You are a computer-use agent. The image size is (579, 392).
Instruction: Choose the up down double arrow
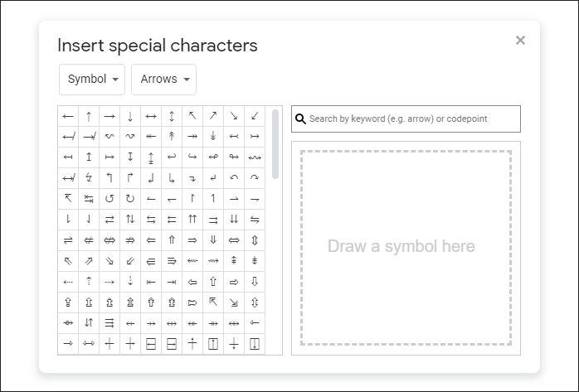pyautogui.click(x=255, y=240)
